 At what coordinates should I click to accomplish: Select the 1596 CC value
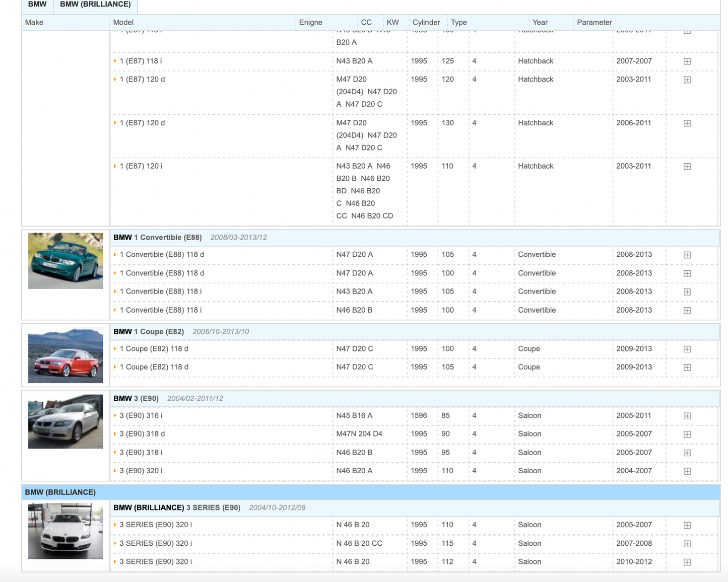click(419, 415)
